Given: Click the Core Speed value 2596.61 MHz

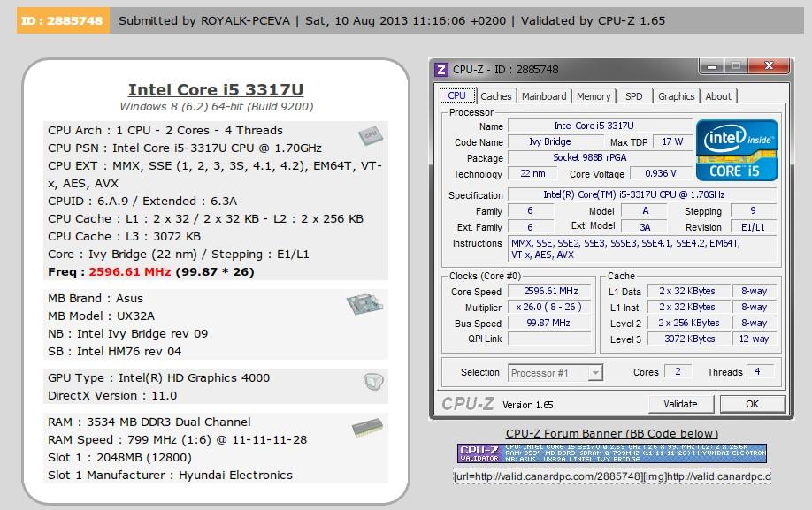Looking at the screenshot, I should 549,291.
